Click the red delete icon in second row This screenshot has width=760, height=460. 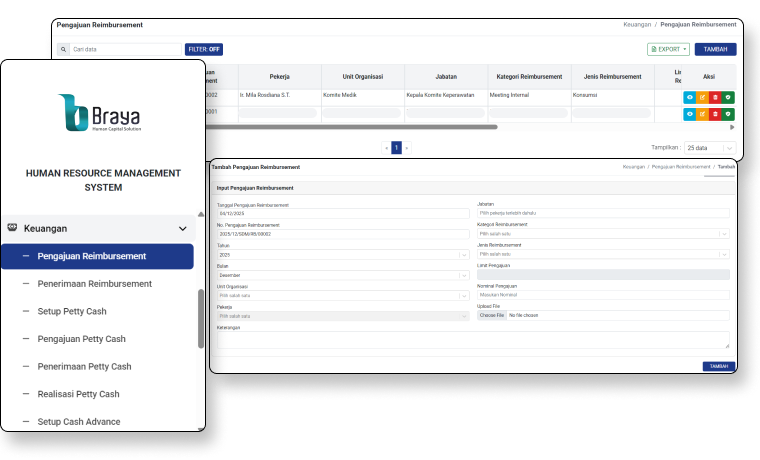715,114
